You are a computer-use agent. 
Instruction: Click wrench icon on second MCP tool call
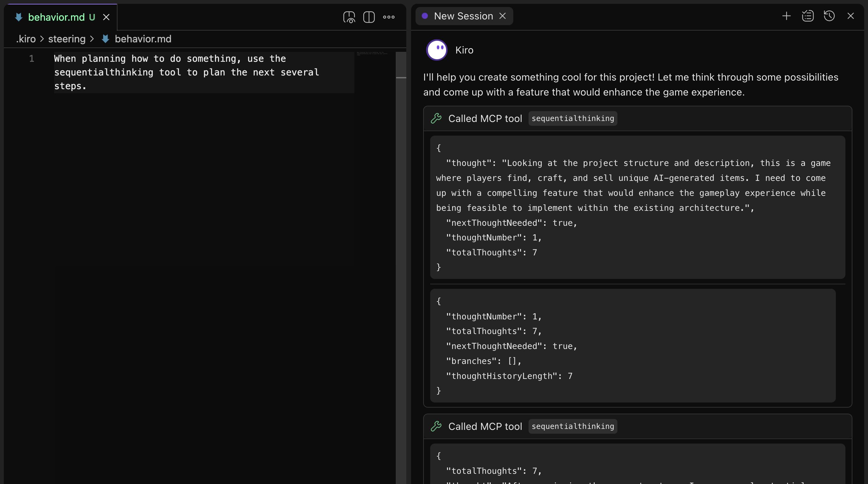[x=436, y=426]
